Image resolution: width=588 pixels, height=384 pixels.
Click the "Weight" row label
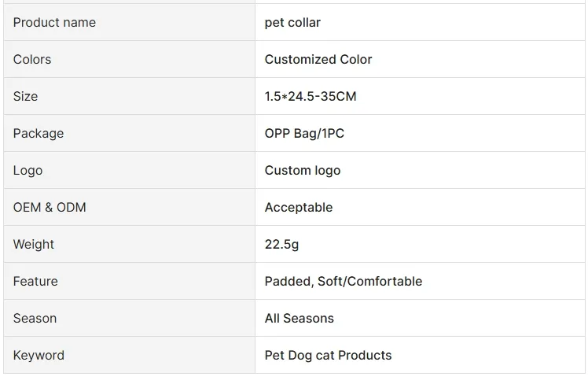pos(35,244)
